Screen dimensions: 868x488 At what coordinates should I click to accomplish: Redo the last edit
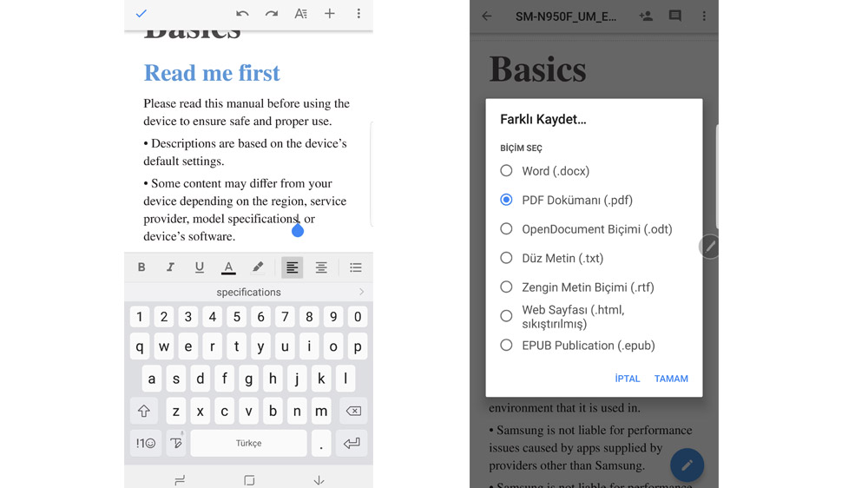pyautogui.click(x=271, y=13)
